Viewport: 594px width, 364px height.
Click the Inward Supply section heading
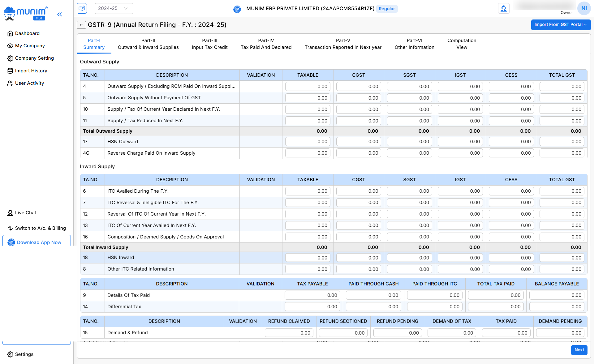click(97, 167)
